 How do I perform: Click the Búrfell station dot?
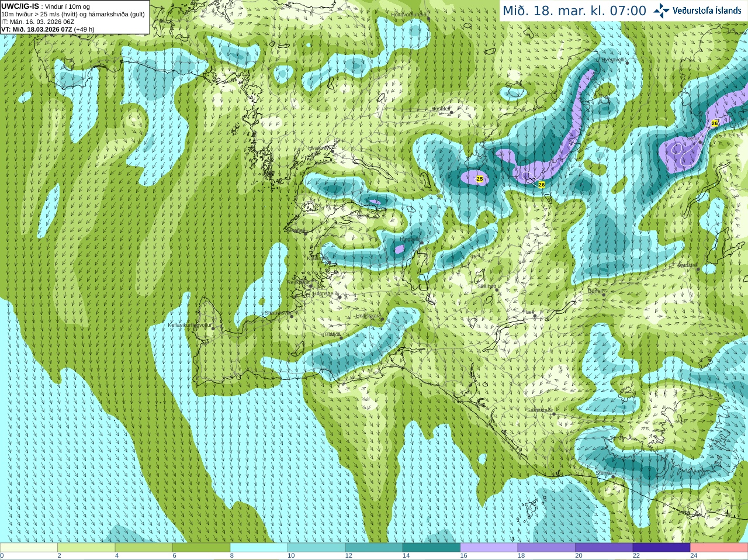click(x=604, y=294)
